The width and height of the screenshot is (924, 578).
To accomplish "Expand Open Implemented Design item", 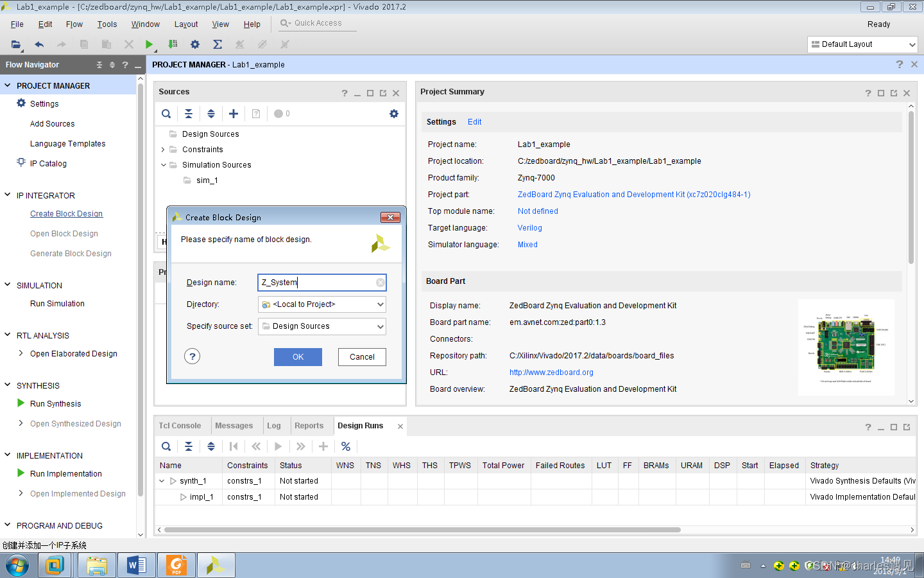I will (21, 493).
